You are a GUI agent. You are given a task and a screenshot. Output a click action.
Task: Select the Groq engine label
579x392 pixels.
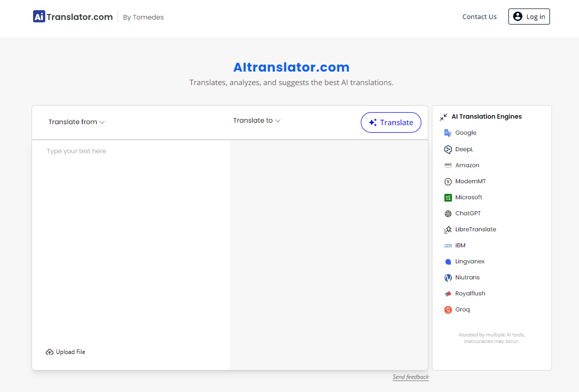coord(462,309)
